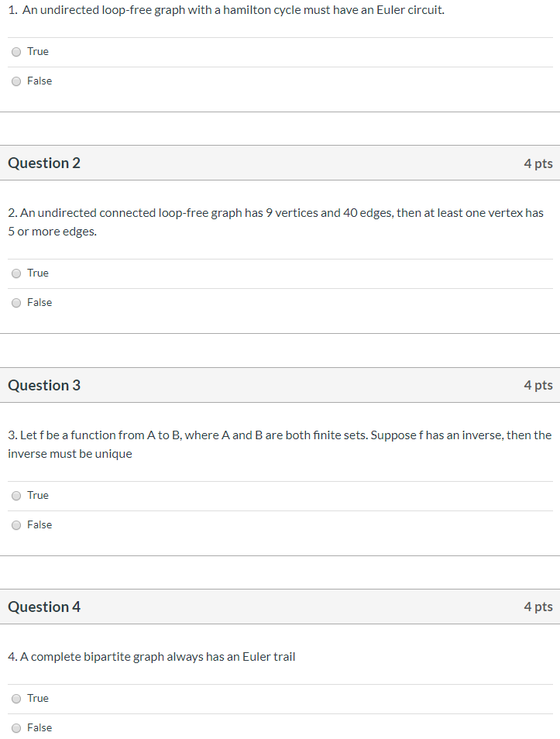
Task: Select True for the Hamilton cycle question
Action: 16,52
